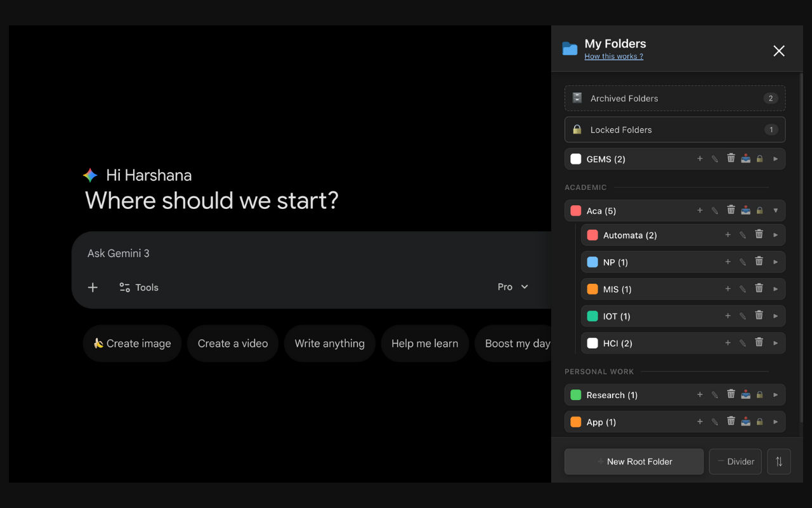
Task: Archive the GEMS folder
Action: [745, 158]
